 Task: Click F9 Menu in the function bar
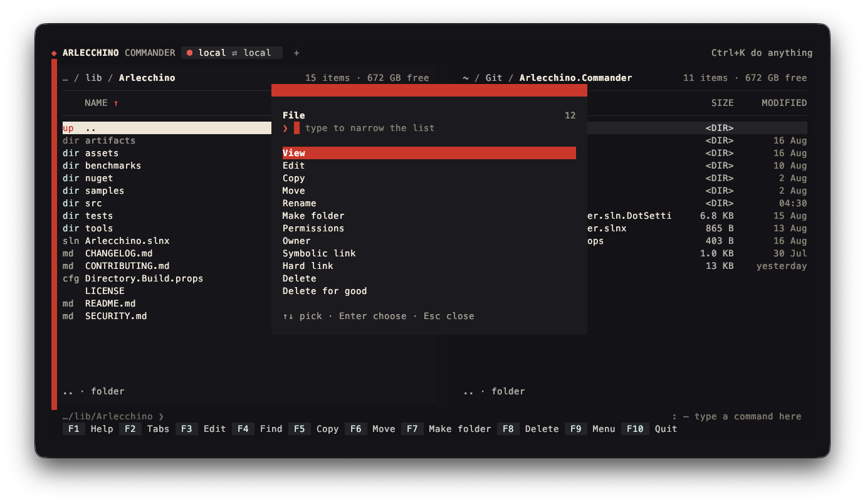coord(590,429)
